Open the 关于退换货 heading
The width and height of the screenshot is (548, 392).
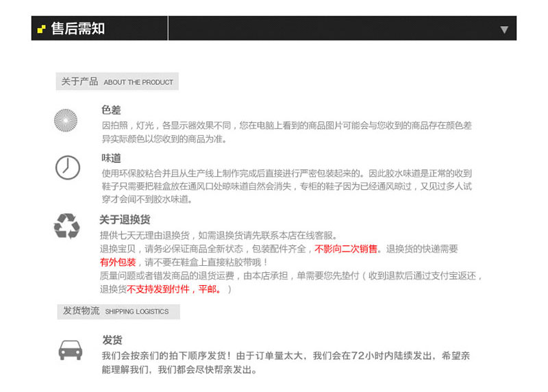(125, 220)
